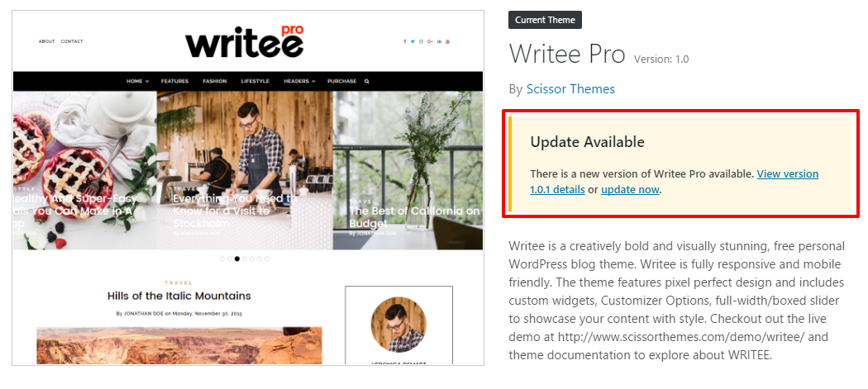Image resolution: width=868 pixels, height=389 pixels.
Task: Click the Twitter bird icon
Action: click(x=413, y=41)
